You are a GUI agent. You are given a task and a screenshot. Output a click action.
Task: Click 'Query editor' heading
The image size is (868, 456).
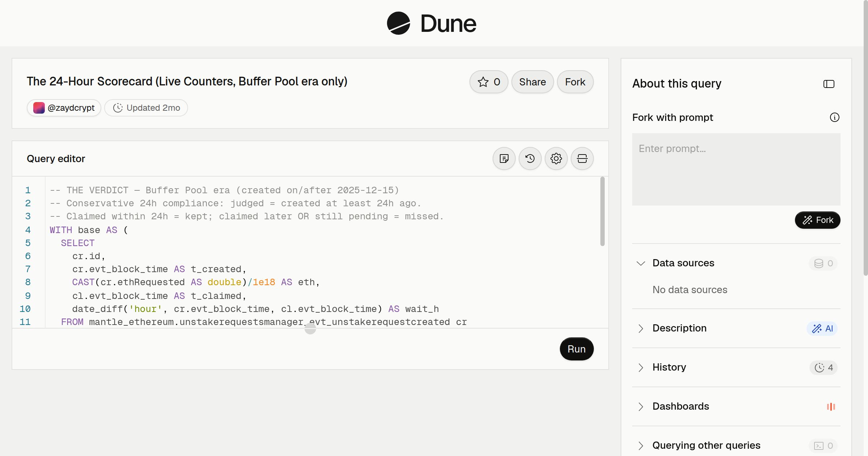pyautogui.click(x=56, y=159)
